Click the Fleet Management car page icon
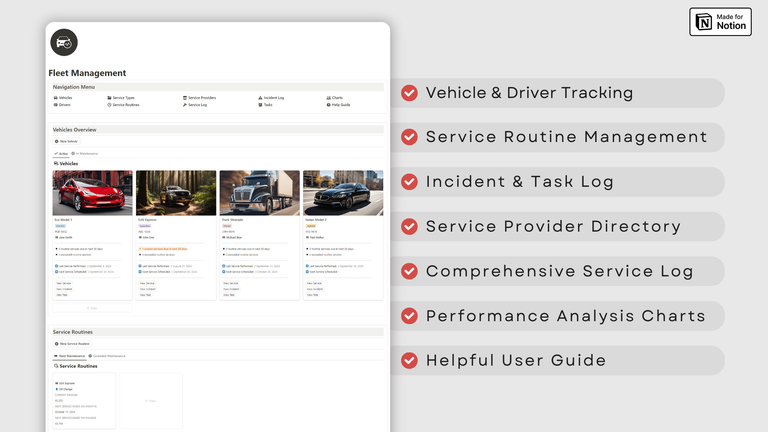This screenshot has height=432, width=768. tap(64, 43)
